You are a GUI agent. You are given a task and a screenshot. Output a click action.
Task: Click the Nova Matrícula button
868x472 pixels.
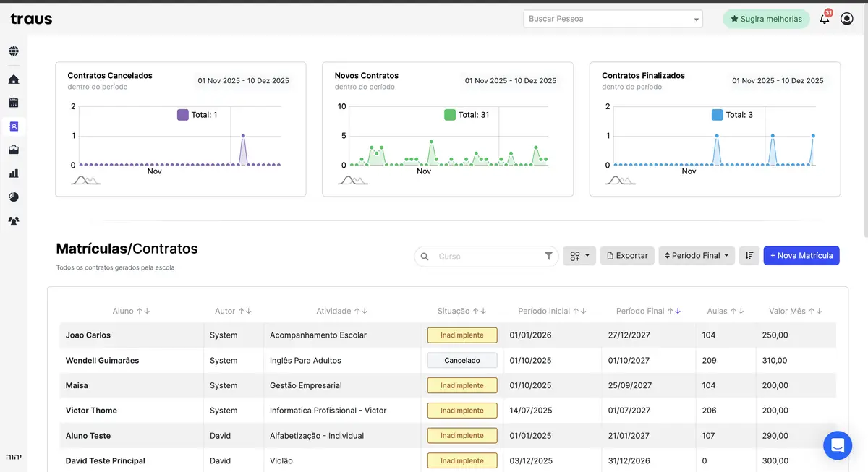click(x=801, y=256)
